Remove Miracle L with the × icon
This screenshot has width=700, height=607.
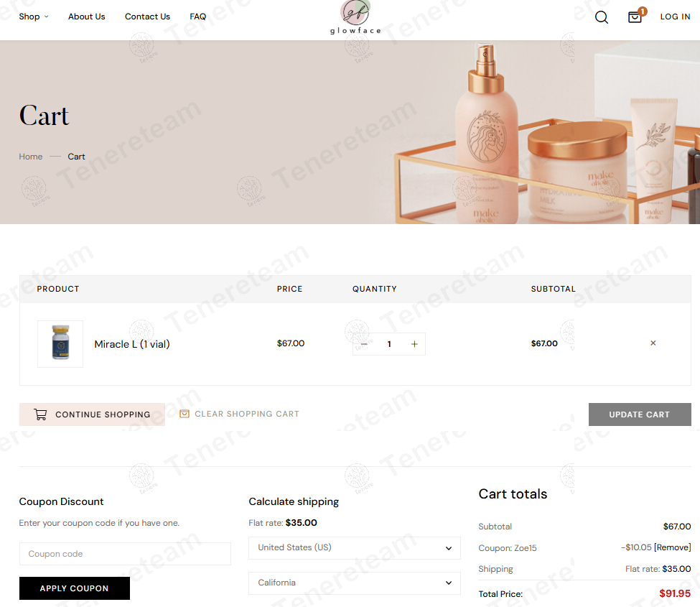pyautogui.click(x=653, y=343)
